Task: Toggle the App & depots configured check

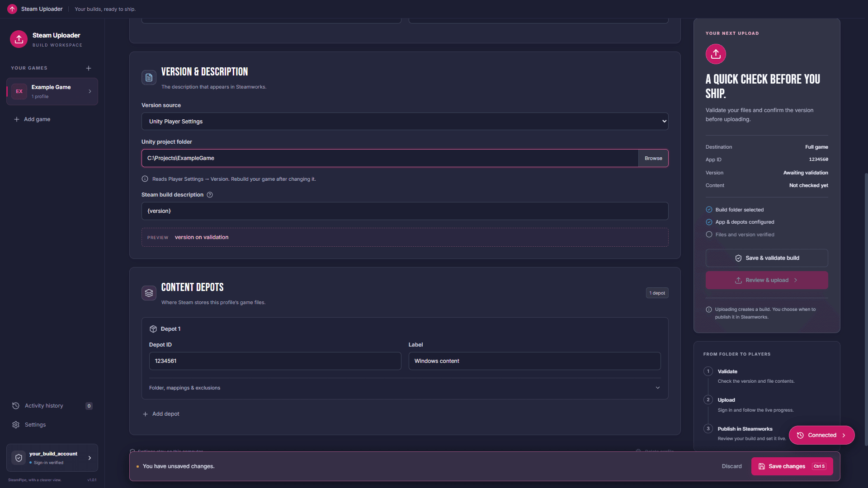Action: pyautogui.click(x=709, y=222)
